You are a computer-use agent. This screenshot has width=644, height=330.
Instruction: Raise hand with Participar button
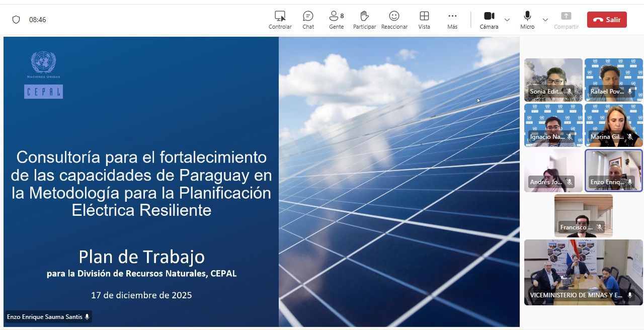pos(364,20)
